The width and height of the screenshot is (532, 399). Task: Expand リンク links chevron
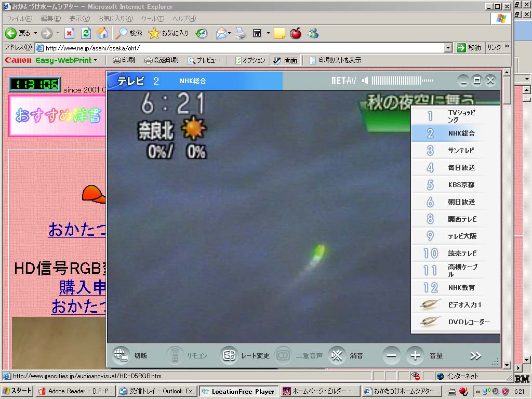507,46
